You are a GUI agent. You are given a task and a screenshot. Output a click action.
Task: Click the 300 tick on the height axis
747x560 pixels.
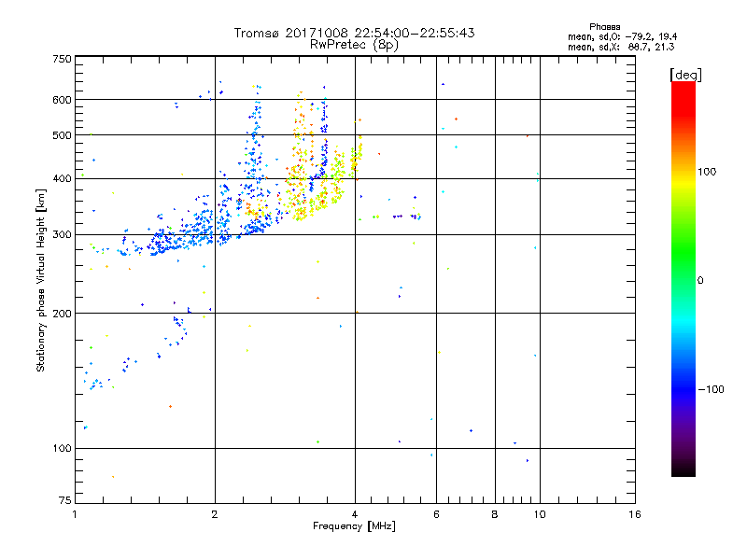62,234
